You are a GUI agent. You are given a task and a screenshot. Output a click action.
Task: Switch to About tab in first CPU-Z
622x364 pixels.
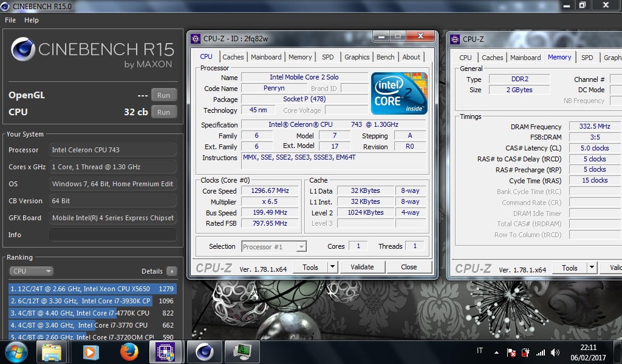click(x=411, y=57)
